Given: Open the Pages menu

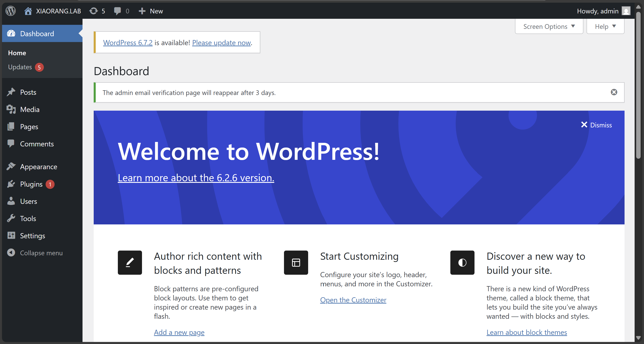Looking at the screenshot, I should click(x=42, y=127).
